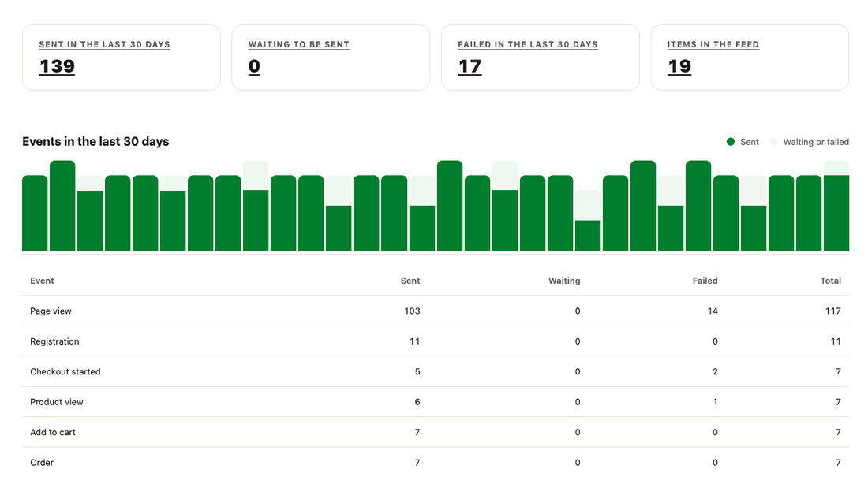Select the Order row label
Viewport: 868px width, 488px height.
point(42,463)
